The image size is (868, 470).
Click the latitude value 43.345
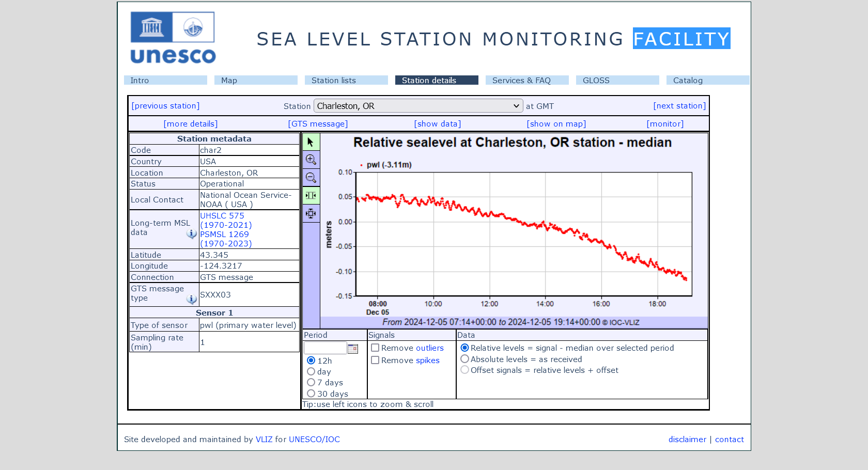[214, 255]
